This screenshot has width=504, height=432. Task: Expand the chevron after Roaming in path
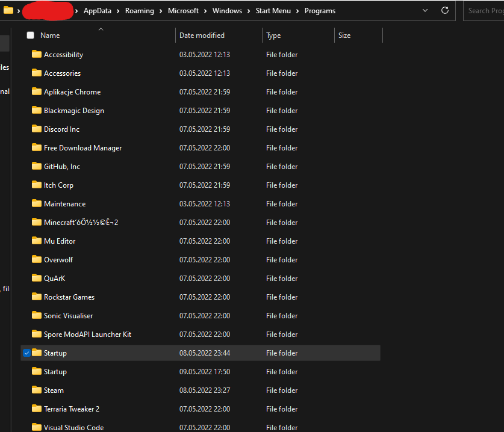(x=161, y=11)
